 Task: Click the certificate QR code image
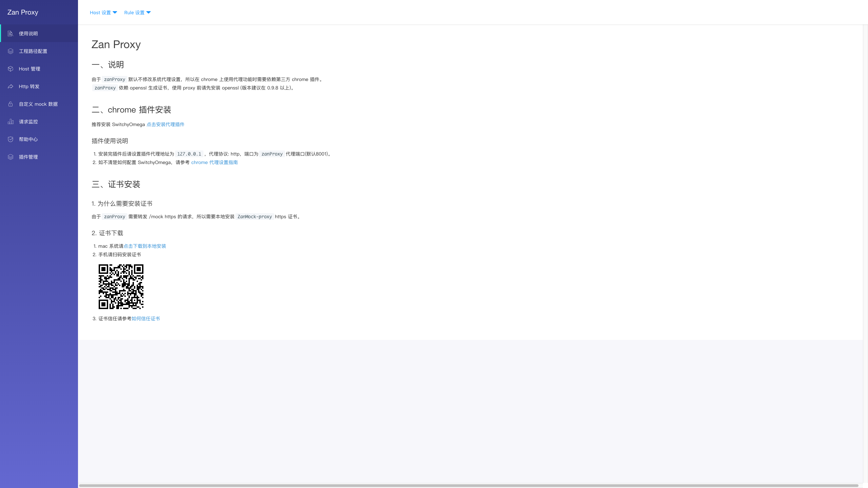(x=121, y=287)
